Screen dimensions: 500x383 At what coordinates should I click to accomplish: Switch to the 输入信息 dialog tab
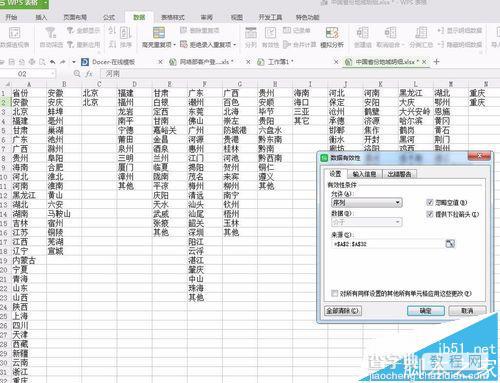[364, 174]
